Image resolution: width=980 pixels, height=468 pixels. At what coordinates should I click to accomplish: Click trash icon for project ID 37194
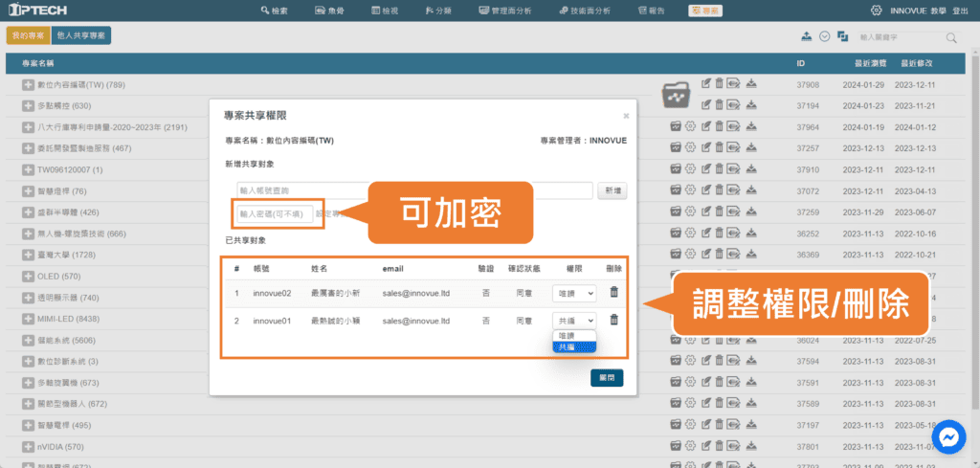coord(719,104)
